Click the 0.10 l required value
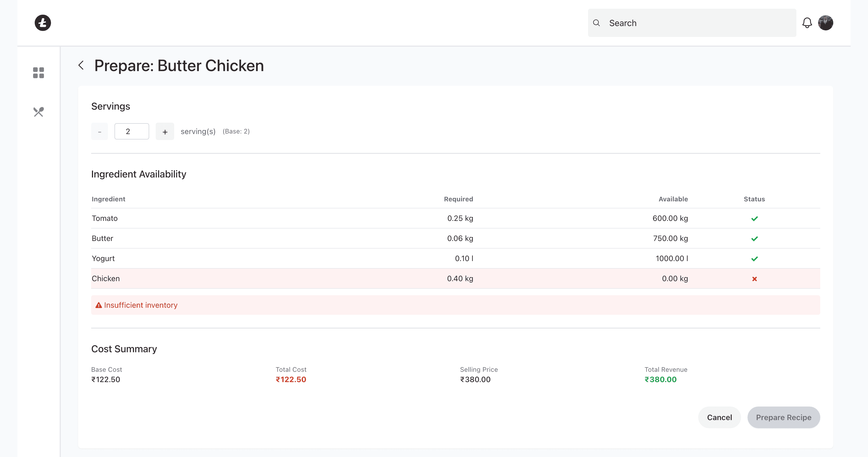The height and width of the screenshot is (457, 868). (x=464, y=259)
